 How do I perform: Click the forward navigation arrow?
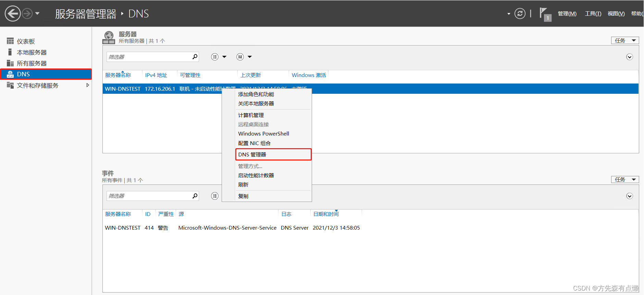click(27, 14)
